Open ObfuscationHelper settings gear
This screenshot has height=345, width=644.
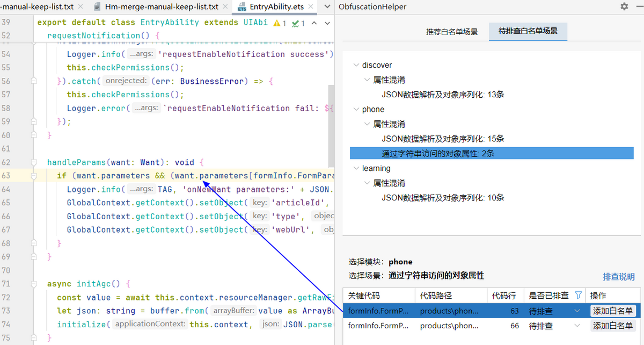point(624,6)
